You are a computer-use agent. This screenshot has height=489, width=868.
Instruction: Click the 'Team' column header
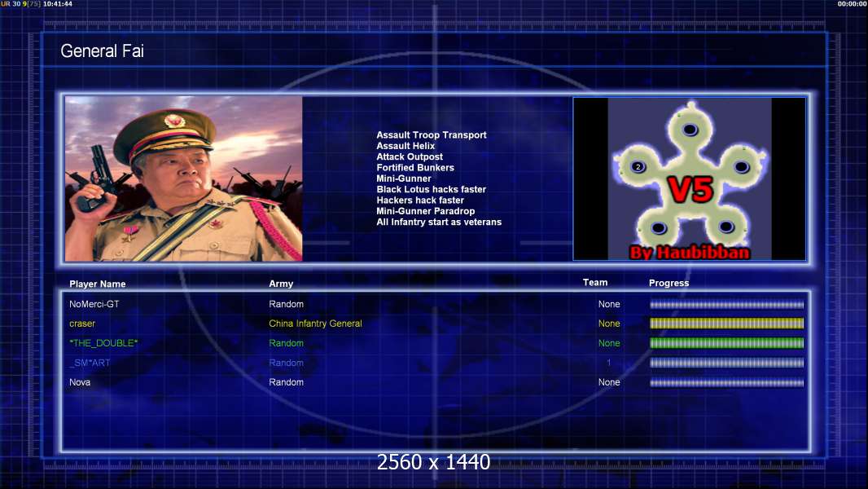tap(595, 283)
